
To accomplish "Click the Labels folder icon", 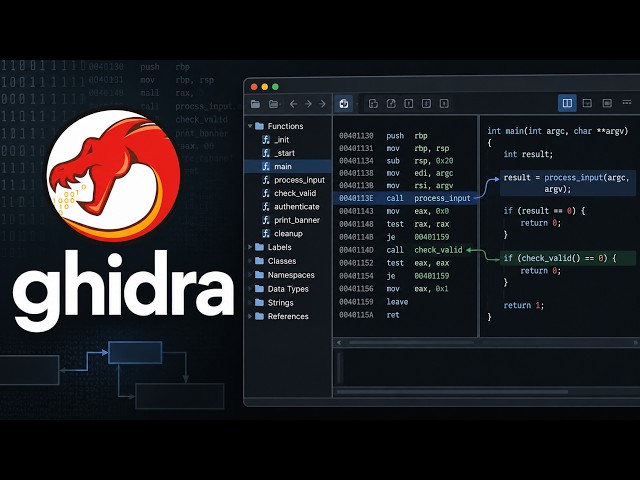I will click(x=259, y=247).
